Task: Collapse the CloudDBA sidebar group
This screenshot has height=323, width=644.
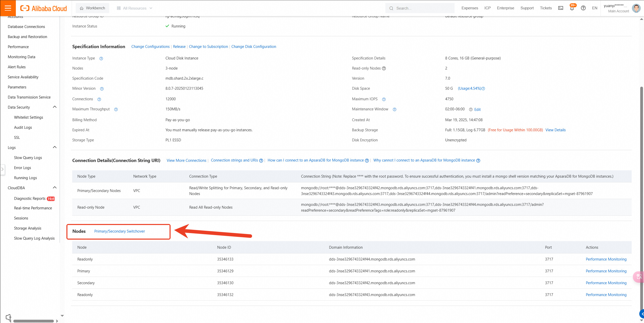Action: [x=55, y=188]
